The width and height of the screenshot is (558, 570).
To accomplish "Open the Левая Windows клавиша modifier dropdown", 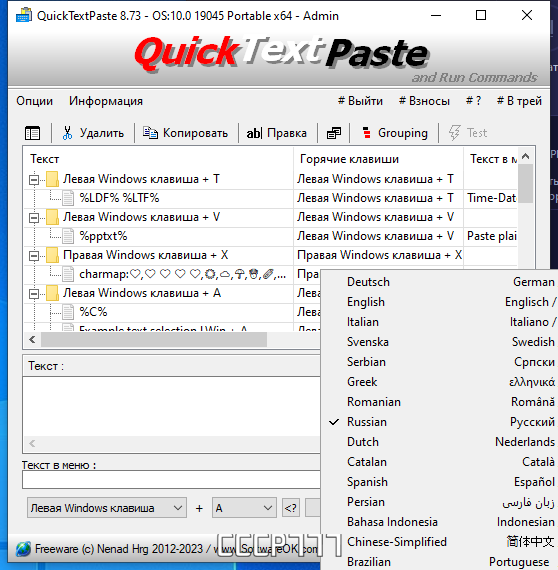I will pos(107,508).
